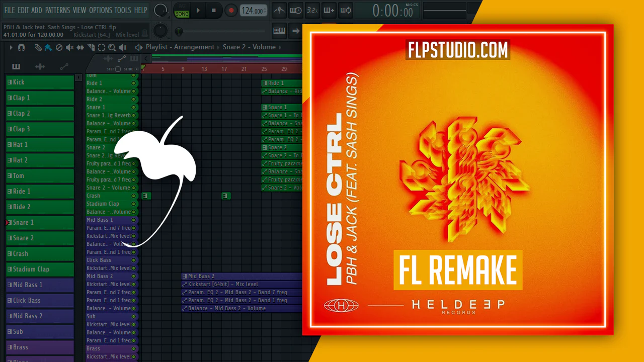Click the overdub piano-plus icon
644x362 pixels.
[329, 10]
